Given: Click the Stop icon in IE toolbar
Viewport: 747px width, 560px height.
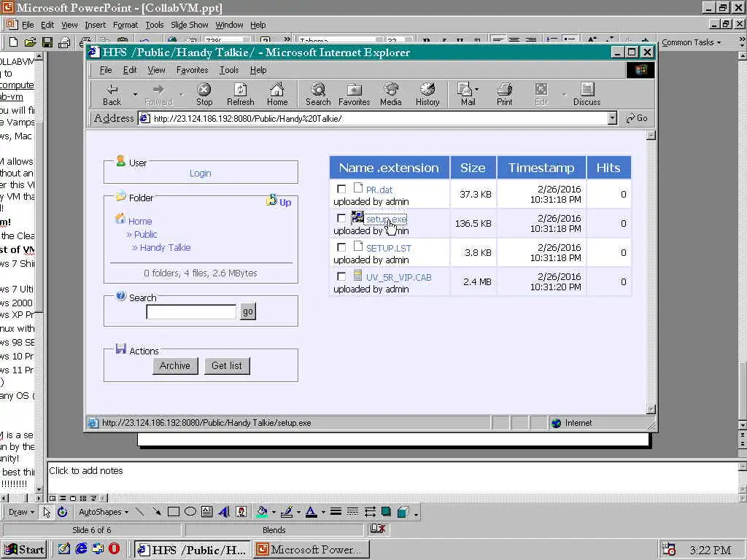Looking at the screenshot, I should [204, 94].
